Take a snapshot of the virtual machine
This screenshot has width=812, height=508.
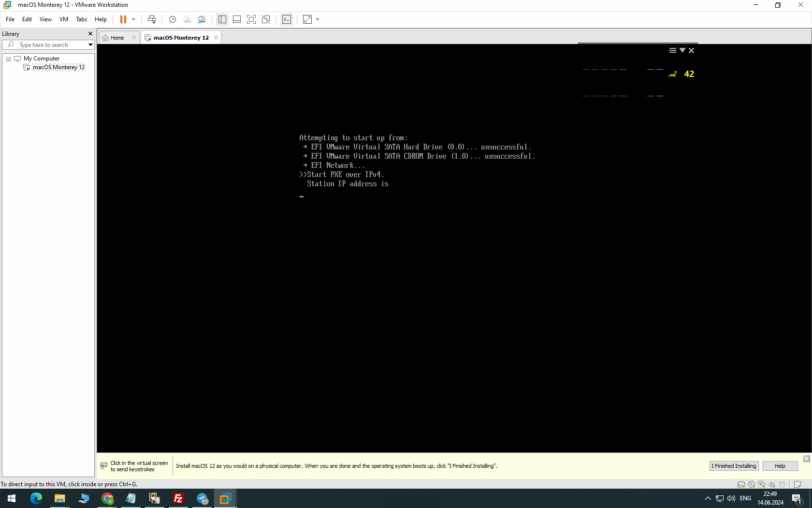[x=172, y=19]
